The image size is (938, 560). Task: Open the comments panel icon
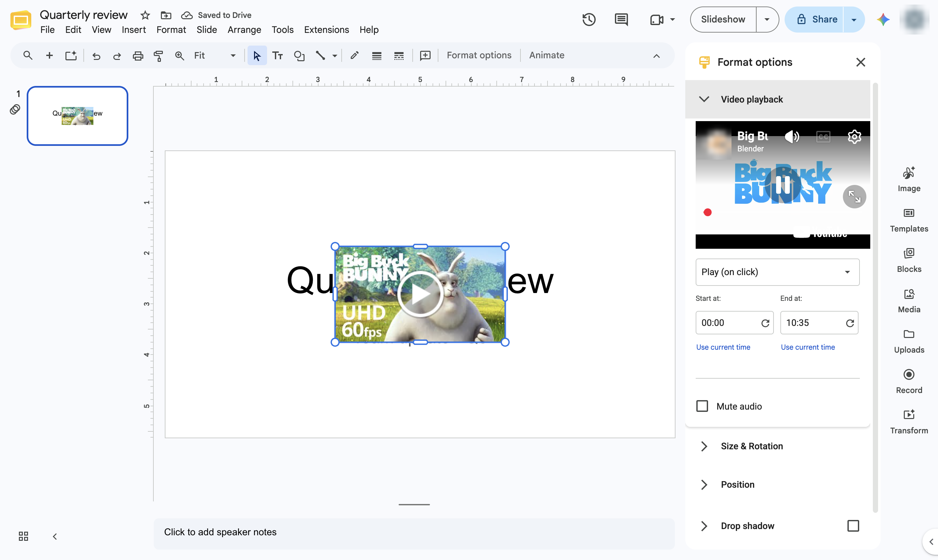[621, 19]
